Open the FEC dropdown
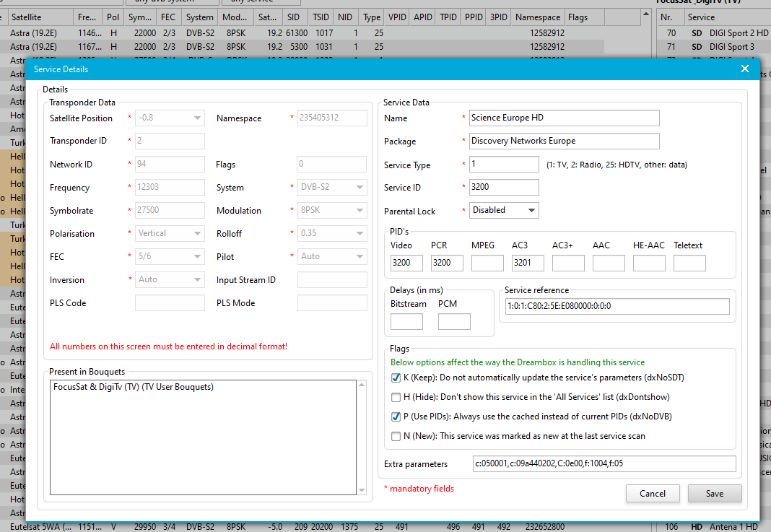 (x=170, y=257)
